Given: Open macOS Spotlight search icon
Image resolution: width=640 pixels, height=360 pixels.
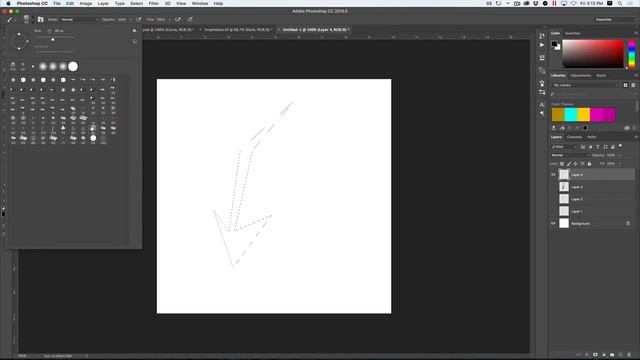Looking at the screenshot, I should coord(620,3).
